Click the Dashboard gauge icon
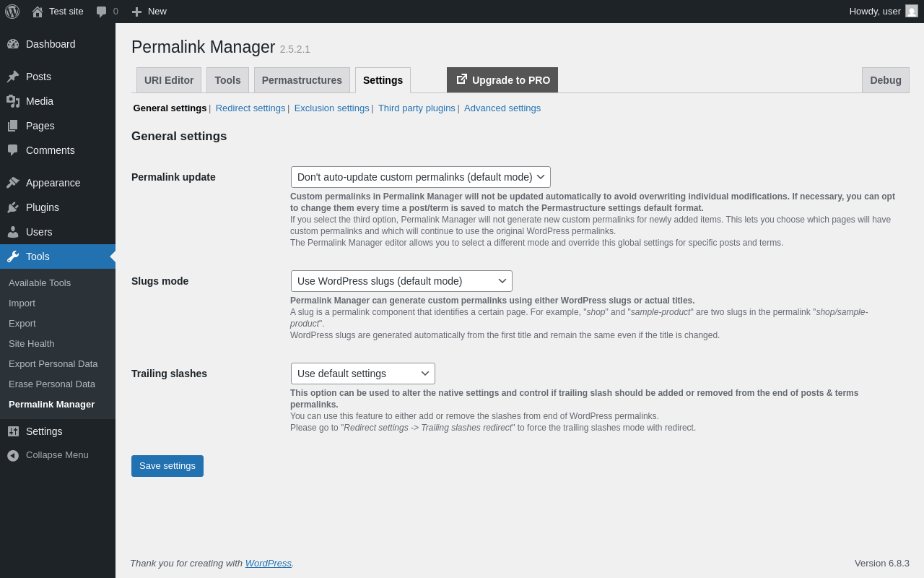The image size is (924, 578). [13, 44]
